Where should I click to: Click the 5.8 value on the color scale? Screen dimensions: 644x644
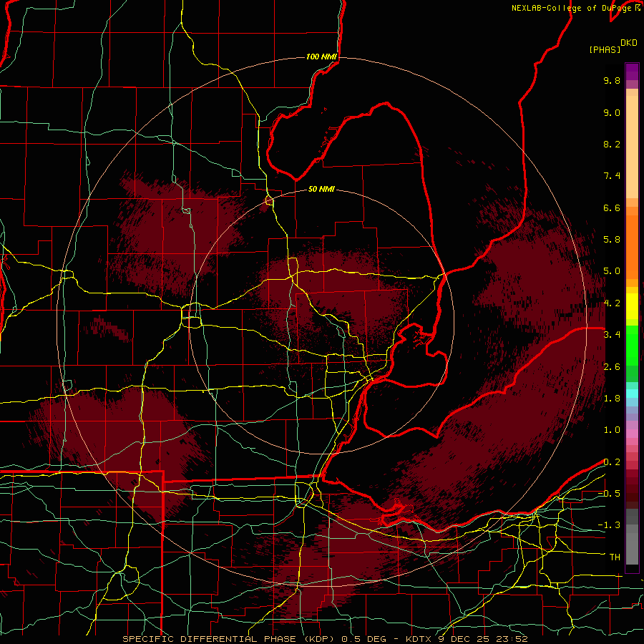click(x=612, y=240)
